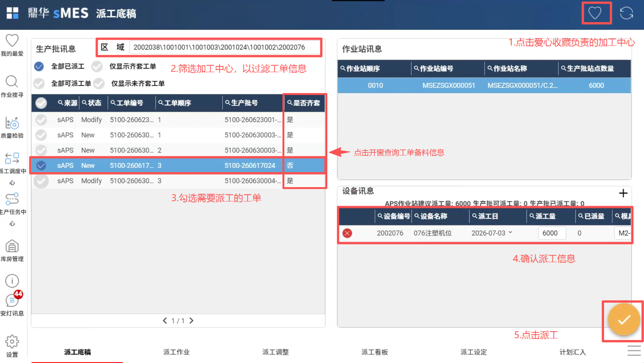Screen dimensions: 644x363
Task: Click the M2- mold field in device row
Action: 623,233
